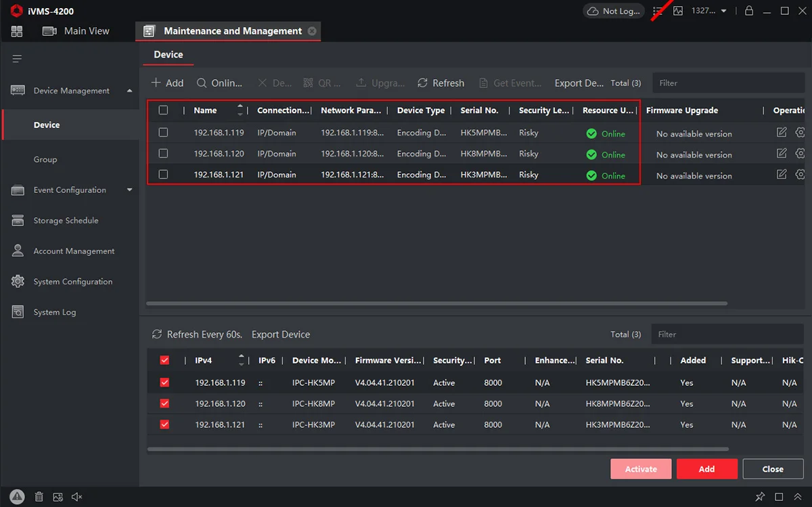
Task: Click Export Device in top toolbar
Action: (579, 83)
